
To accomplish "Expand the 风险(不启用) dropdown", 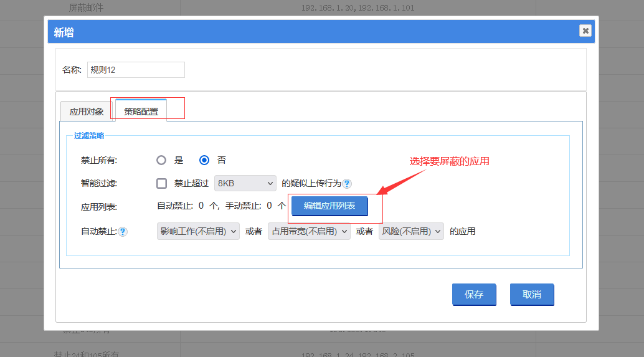I will 411,231.
